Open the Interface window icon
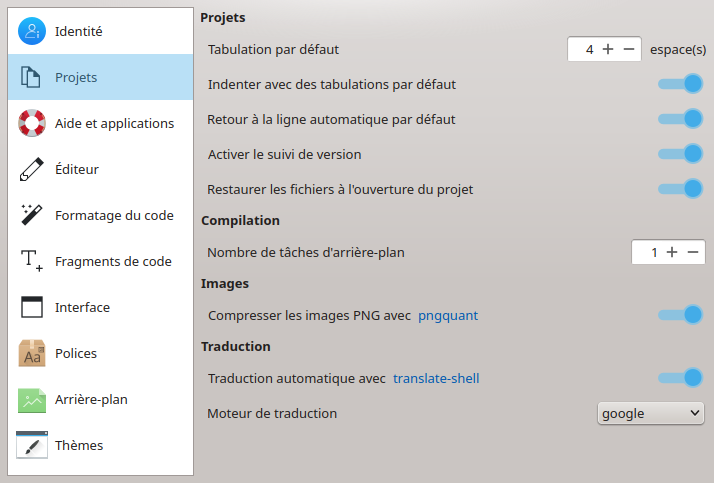This screenshot has width=714, height=483. tap(32, 307)
